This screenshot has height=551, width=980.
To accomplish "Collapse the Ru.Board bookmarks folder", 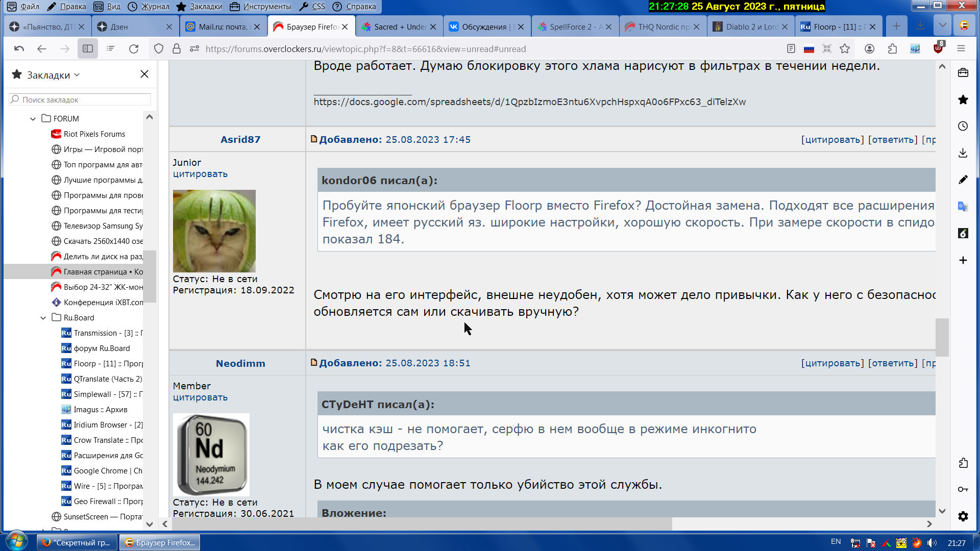I will (x=43, y=318).
